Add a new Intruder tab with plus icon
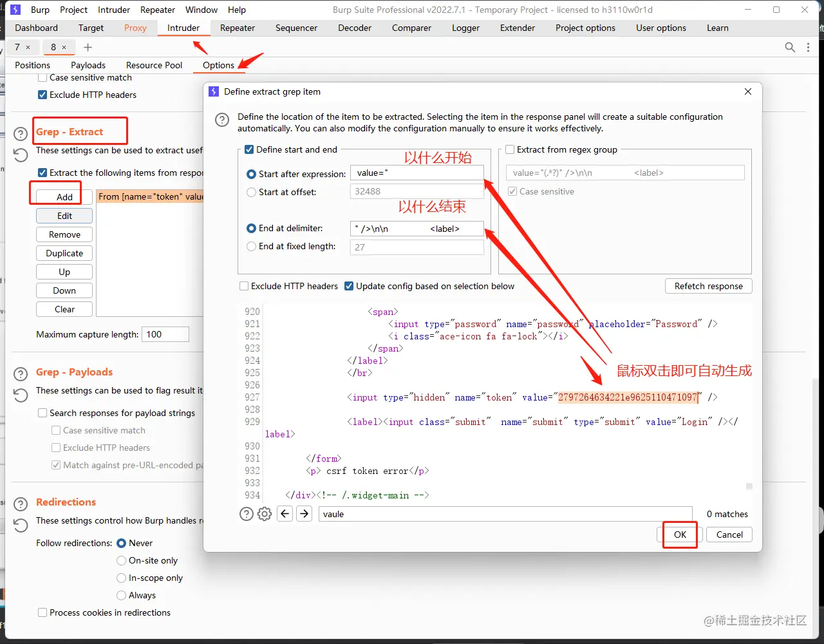The image size is (824, 644). tap(88, 47)
